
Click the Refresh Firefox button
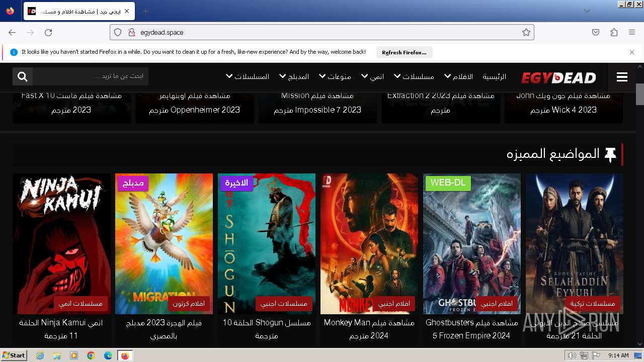point(404,52)
